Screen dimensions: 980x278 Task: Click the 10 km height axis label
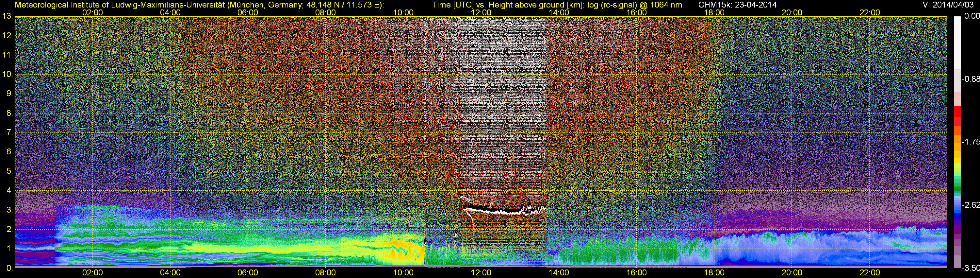(x=7, y=74)
